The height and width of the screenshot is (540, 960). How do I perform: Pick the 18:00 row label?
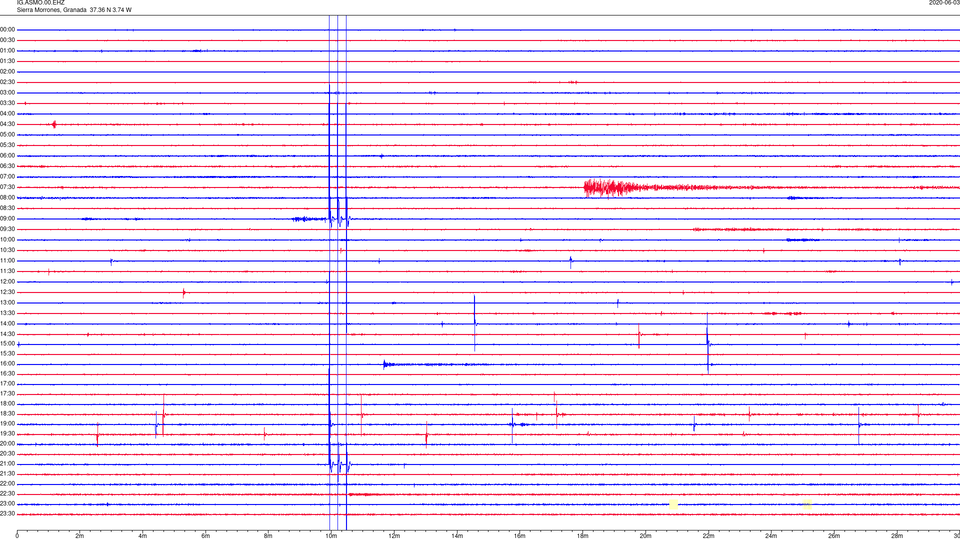click(x=8, y=403)
